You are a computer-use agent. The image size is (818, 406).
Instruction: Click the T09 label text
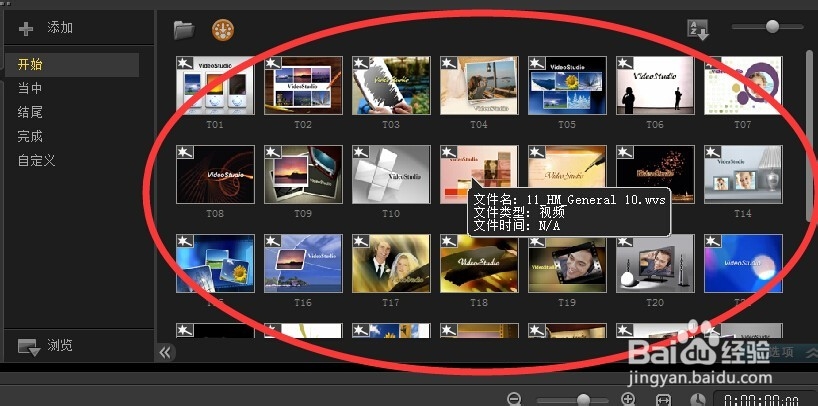[303, 213]
